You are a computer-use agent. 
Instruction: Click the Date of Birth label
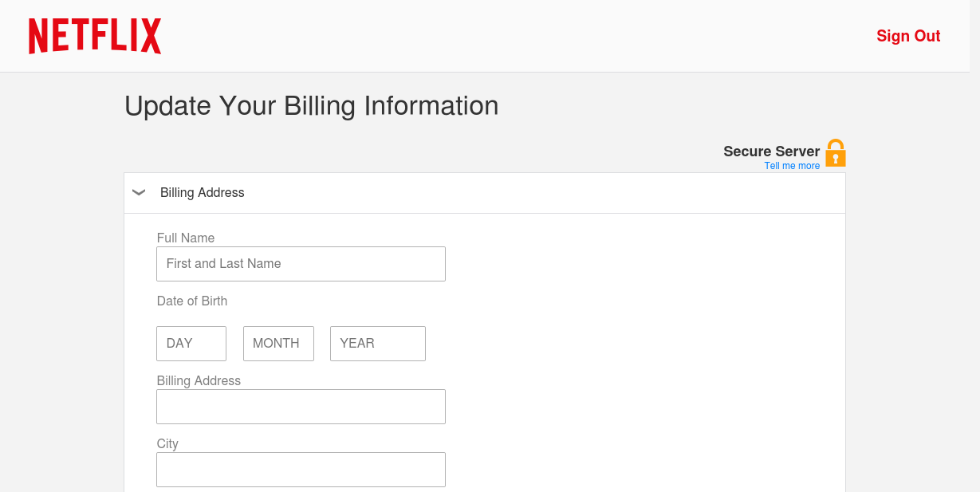click(192, 301)
